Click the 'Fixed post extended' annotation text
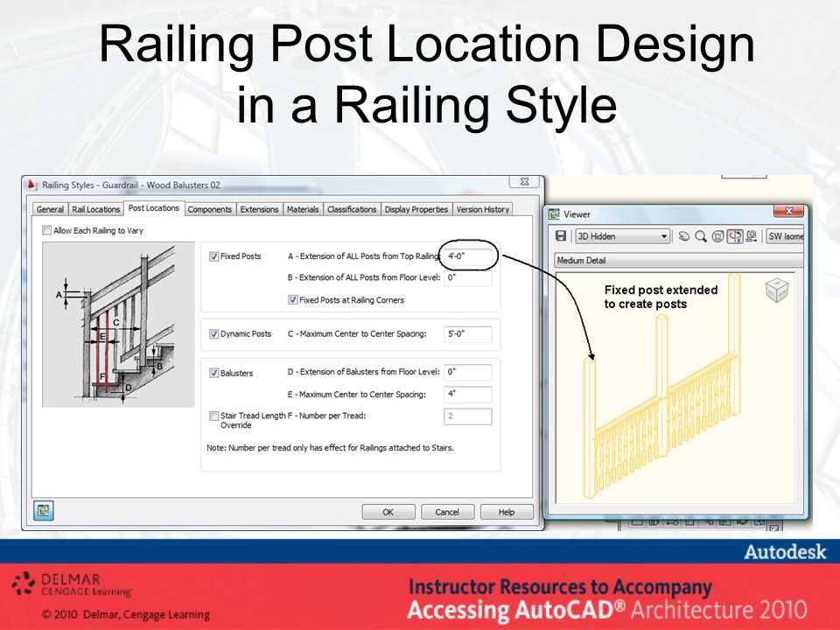 661,297
